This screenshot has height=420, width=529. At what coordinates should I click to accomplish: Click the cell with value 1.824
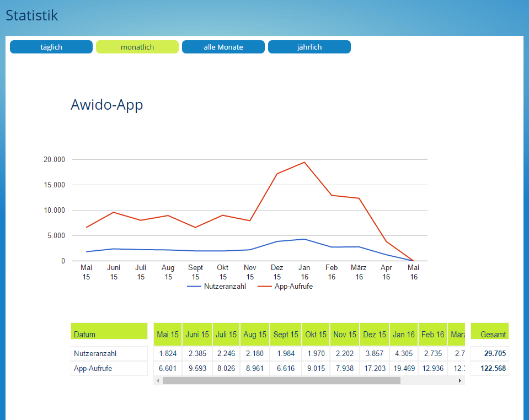click(x=168, y=354)
